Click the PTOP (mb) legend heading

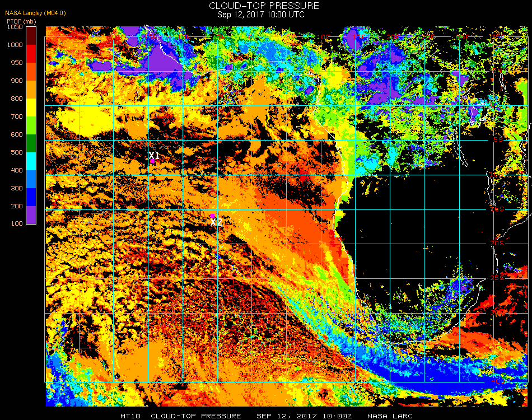click(21, 21)
